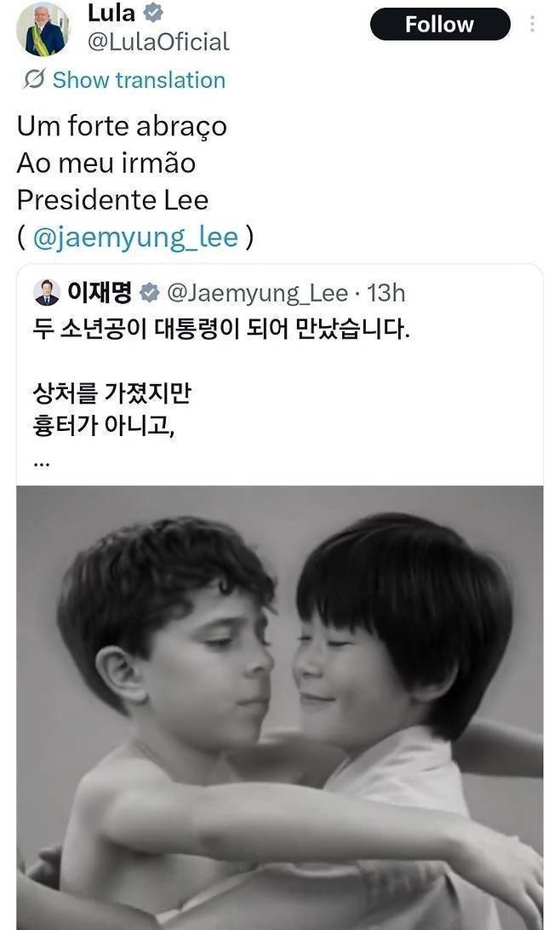Click quoted text "상처를 가졌지만"
Viewport: 560px width, 930px height.
coord(109,392)
